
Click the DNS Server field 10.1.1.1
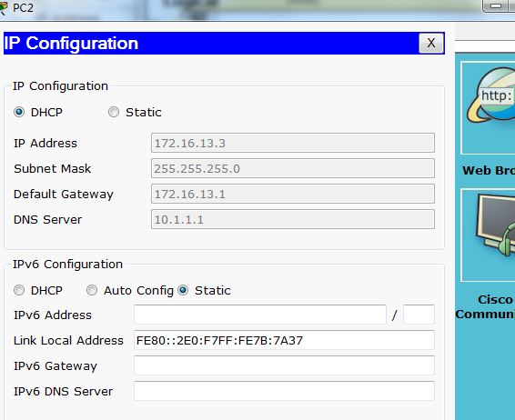[x=293, y=219]
